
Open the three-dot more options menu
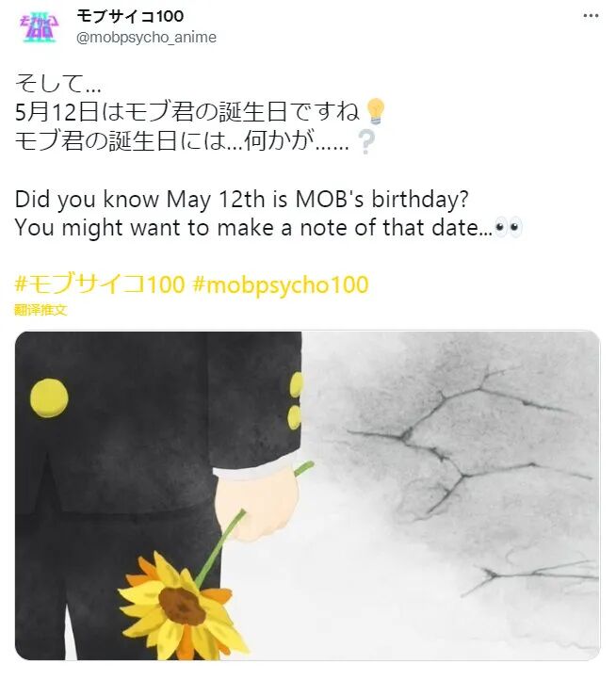pyautogui.click(x=591, y=16)
